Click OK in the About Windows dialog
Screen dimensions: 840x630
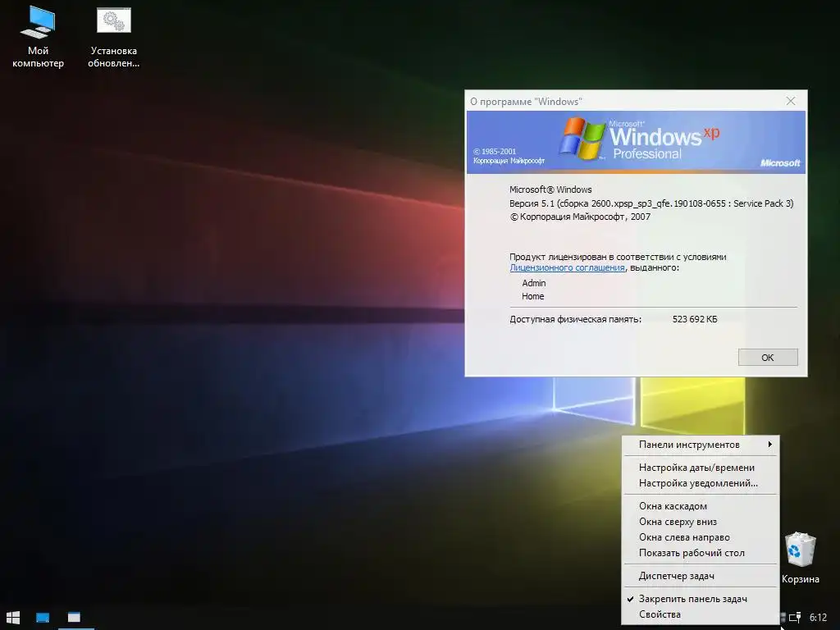coord(768,358)
